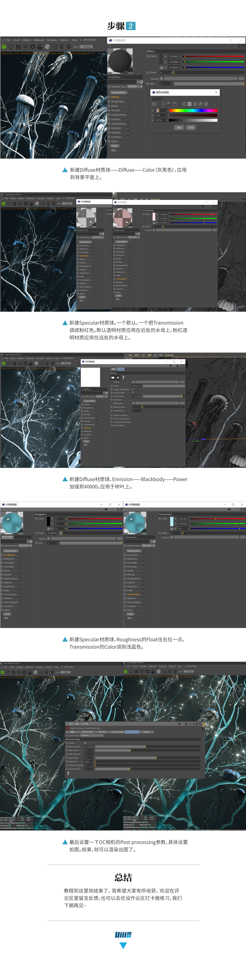The width and height of the screenshot is (246, 980).
Task: Click lock icon in the last right Live Viewer
Action: [153, 672]
